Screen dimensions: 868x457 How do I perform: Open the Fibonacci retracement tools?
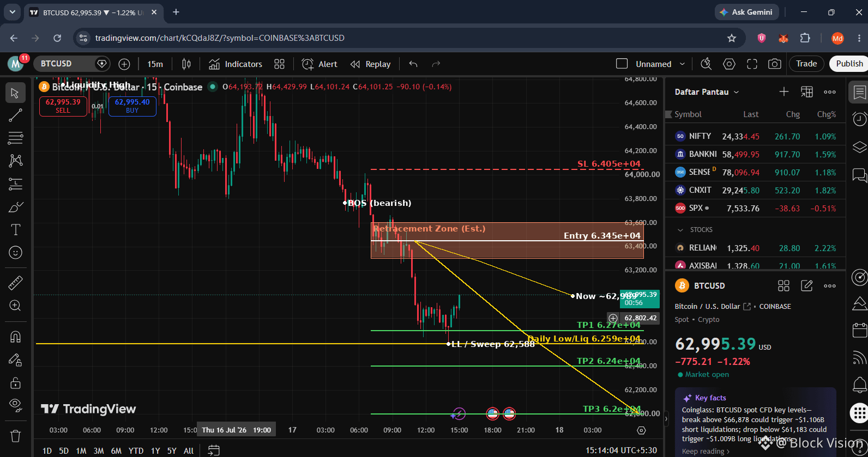pos(15,138)
